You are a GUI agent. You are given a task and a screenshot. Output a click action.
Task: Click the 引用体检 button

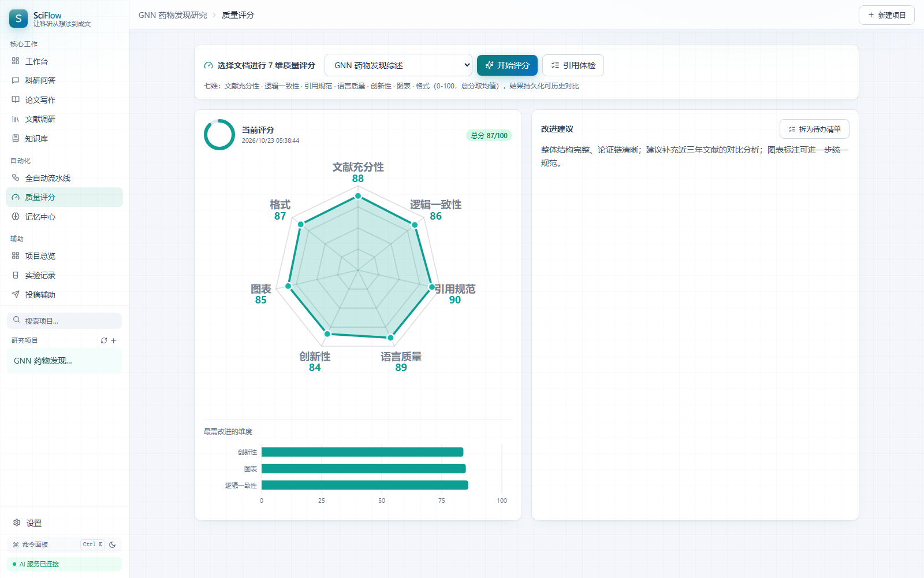pos(573,65)
